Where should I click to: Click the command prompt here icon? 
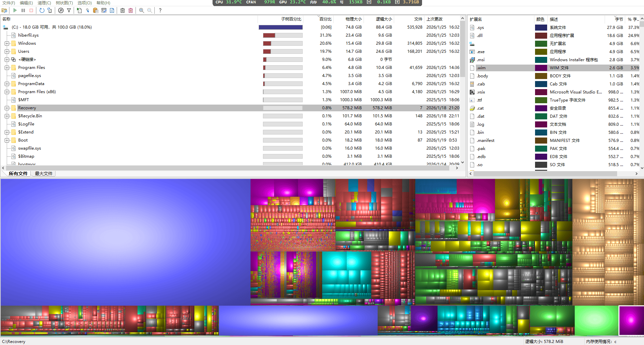click(104, 10)
